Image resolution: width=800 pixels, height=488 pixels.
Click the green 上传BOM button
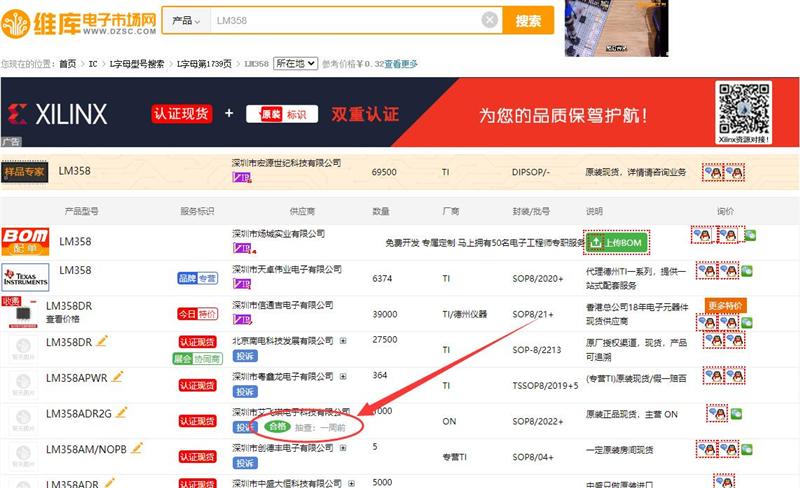(617, 242)
